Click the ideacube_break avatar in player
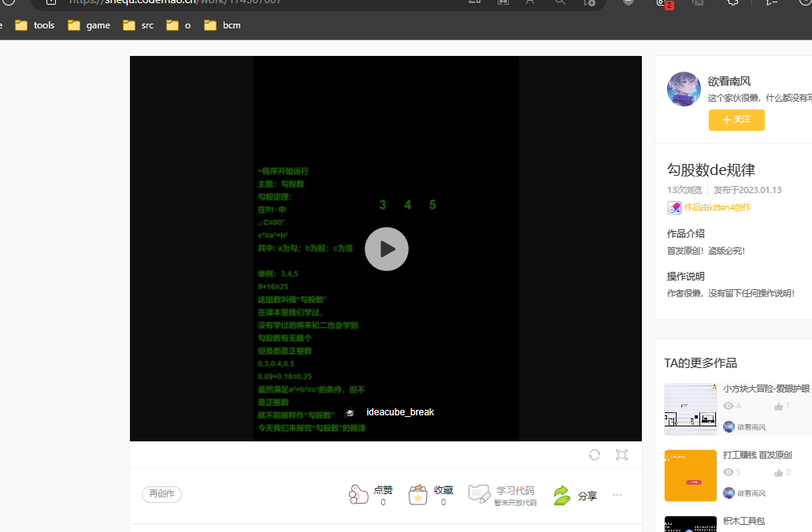This screenshot has height=532, width=812. [350, 412]
